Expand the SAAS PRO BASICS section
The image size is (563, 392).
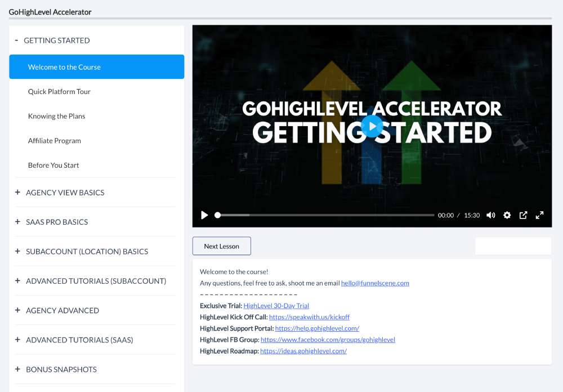pos(96,222)
